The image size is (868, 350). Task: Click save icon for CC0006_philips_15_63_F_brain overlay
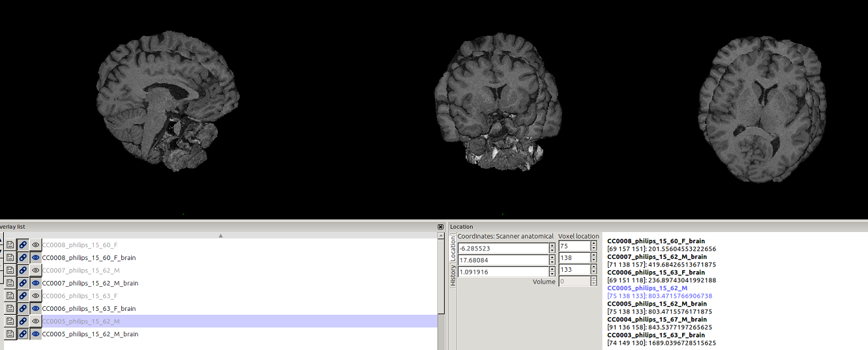tap(10, 308)
